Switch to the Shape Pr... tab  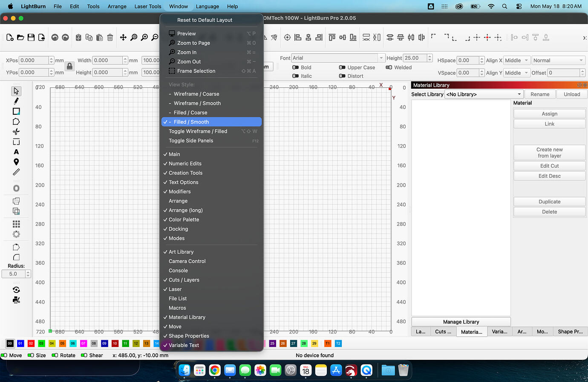(x=570, y=332)
